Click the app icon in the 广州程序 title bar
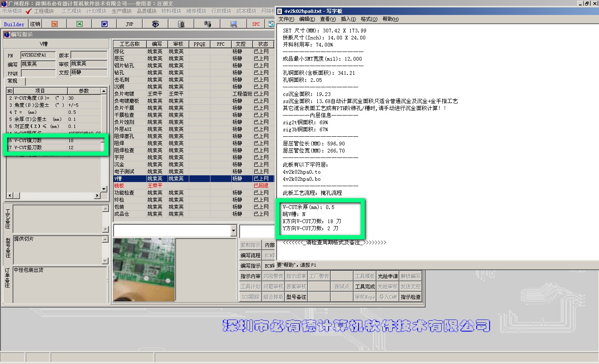The image size is (599, 364). [x=4, y=3]
